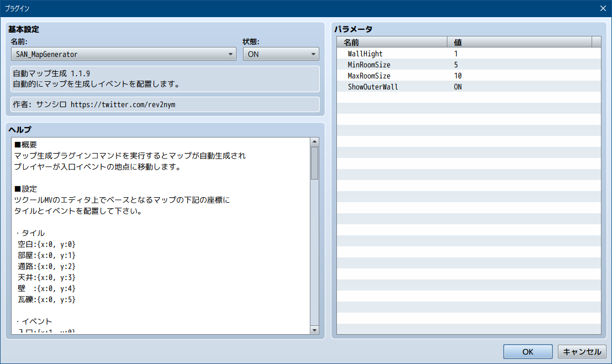Select the MinRoomSize parameter row
Viewport: 612px width, 364px height.
tap(368, 65)
